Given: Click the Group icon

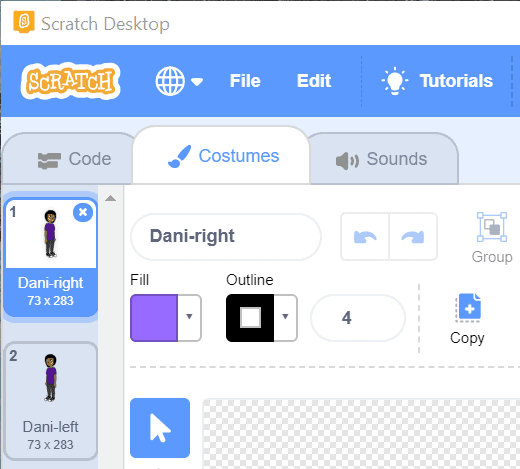Looking at the screenshot, I should [492, 227].
